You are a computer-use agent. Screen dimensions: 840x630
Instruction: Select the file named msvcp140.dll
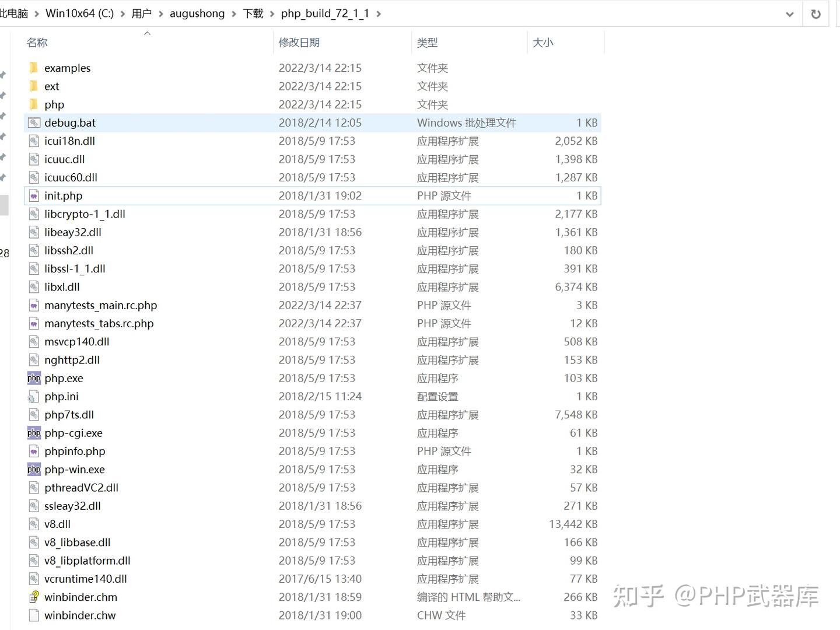77,342
